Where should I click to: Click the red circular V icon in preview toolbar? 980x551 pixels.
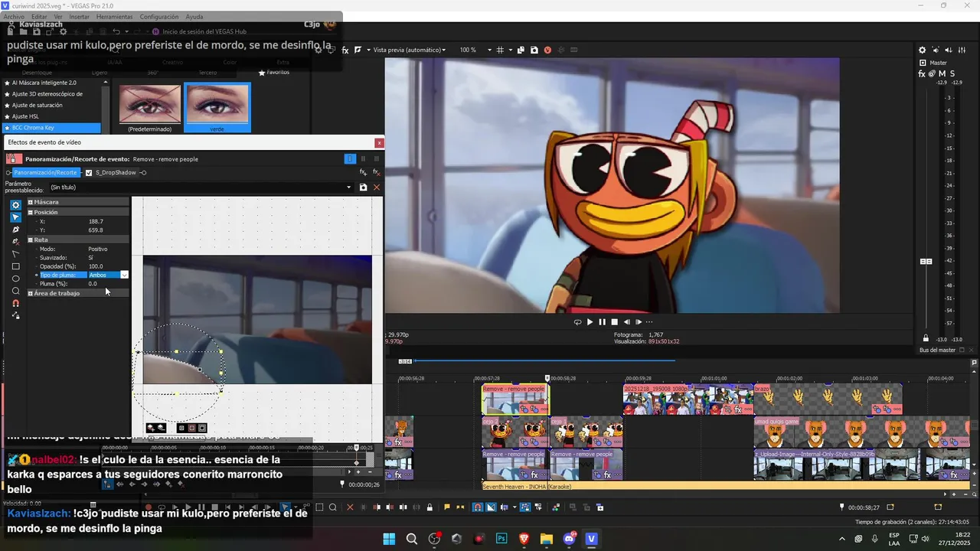547,50
